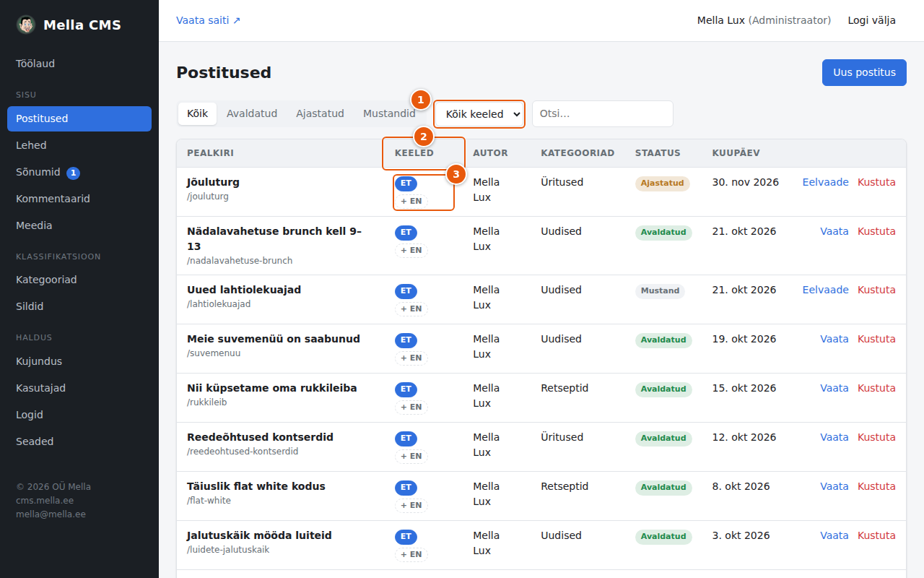924x578 pixels.
Task: Click in the Otsi search field
Action: click(603, 114)
